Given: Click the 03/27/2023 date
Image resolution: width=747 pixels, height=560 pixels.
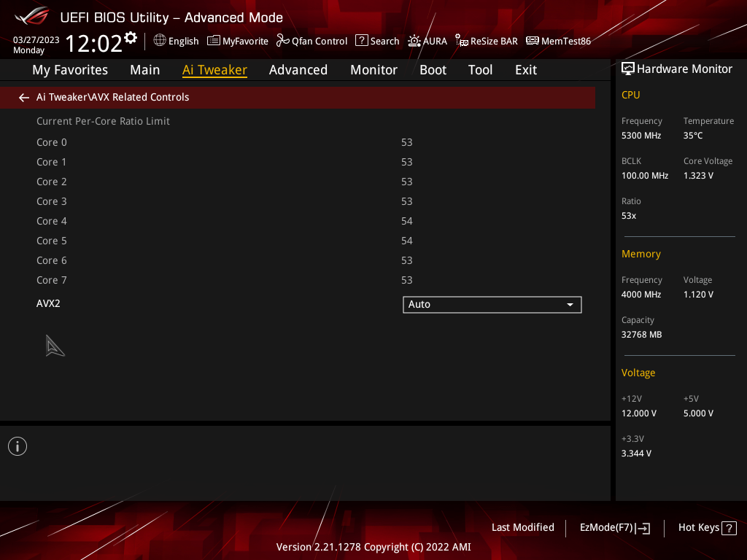Looking at the screenshot, I should [x=36, y=40].
